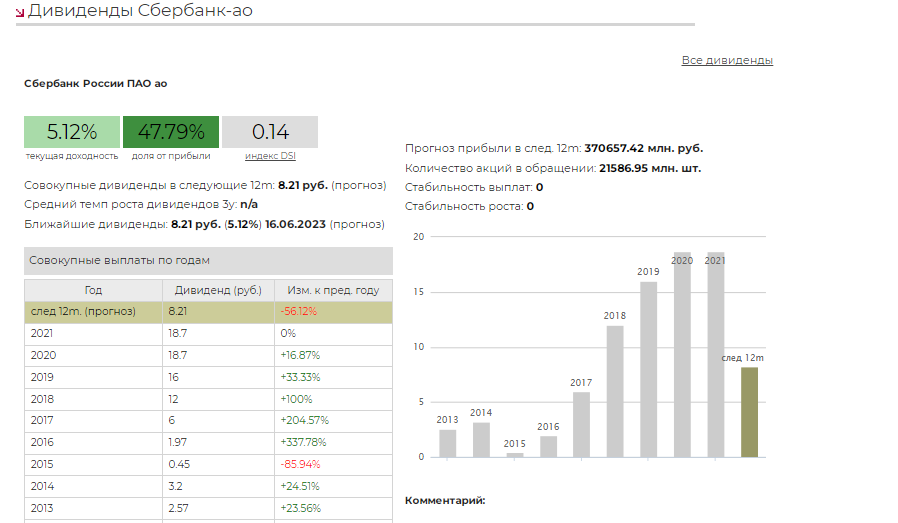
Task: Select the 2017 year cell in table
Action: (93, 420)
